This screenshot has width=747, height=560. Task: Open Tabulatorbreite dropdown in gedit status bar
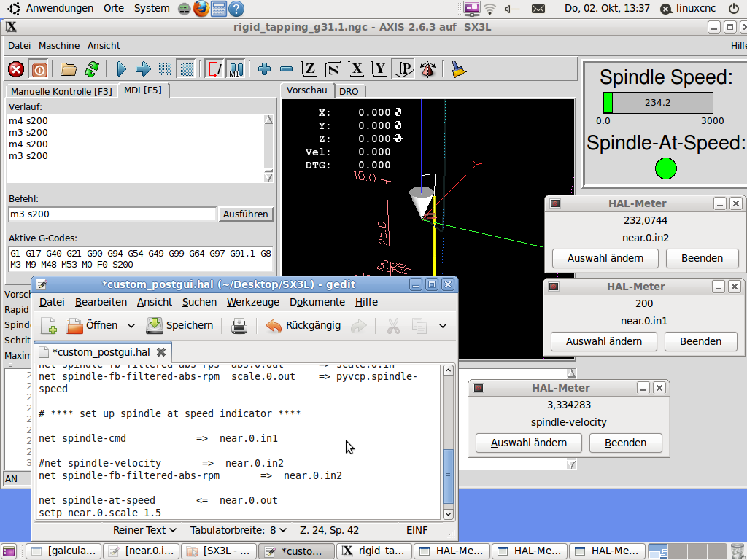point(239,530)
